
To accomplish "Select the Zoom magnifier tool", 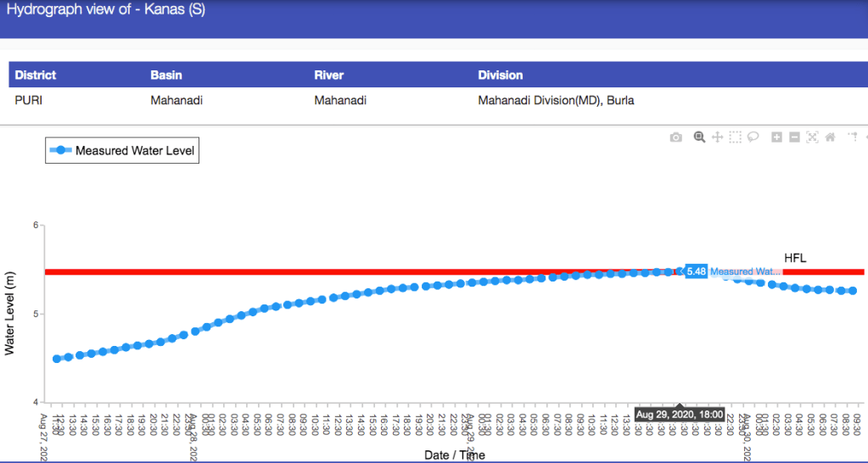I will [x=699, y=137].
